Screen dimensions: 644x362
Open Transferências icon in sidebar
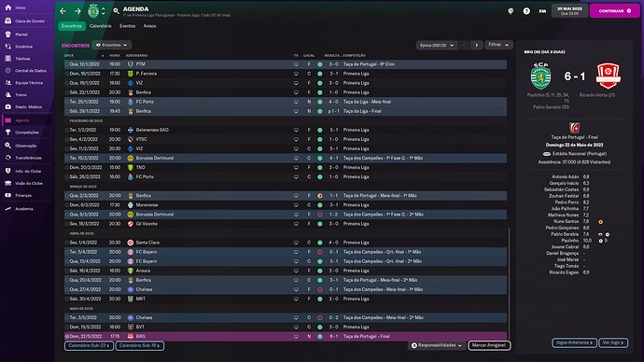pos(7,158)
